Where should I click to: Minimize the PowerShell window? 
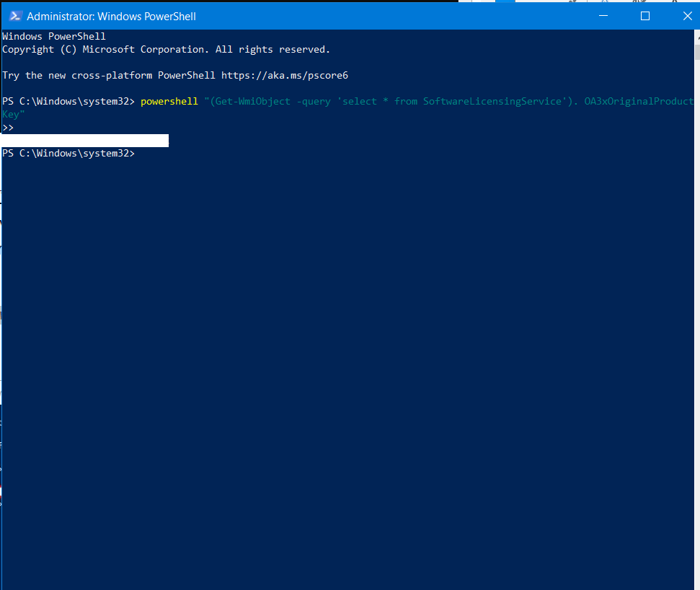[603, 16]
